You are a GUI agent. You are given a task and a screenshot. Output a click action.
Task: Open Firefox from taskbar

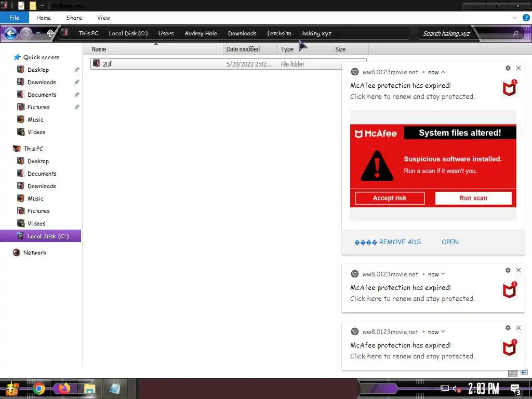pyautogui.click(x=64, y=389)
